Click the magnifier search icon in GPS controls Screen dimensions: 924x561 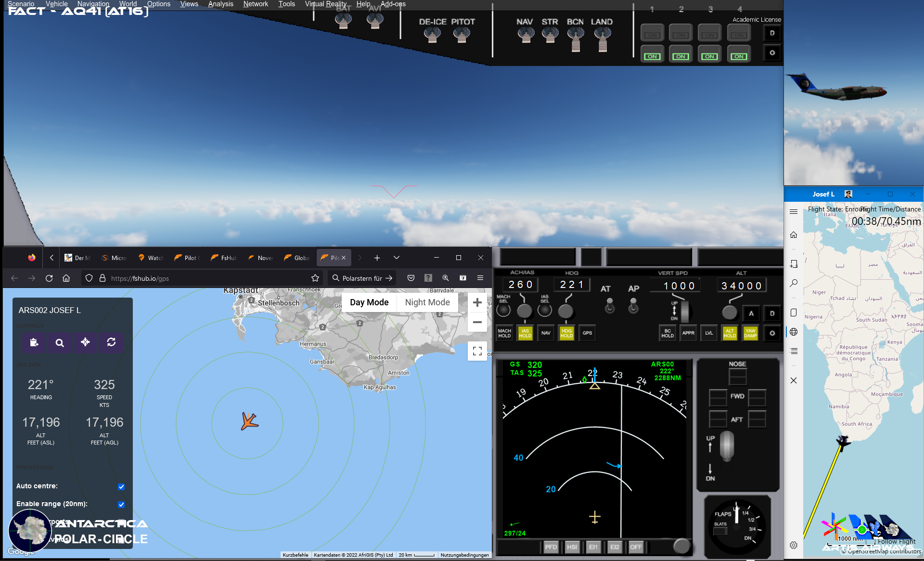pyautogui.click(x=60, y=342)
